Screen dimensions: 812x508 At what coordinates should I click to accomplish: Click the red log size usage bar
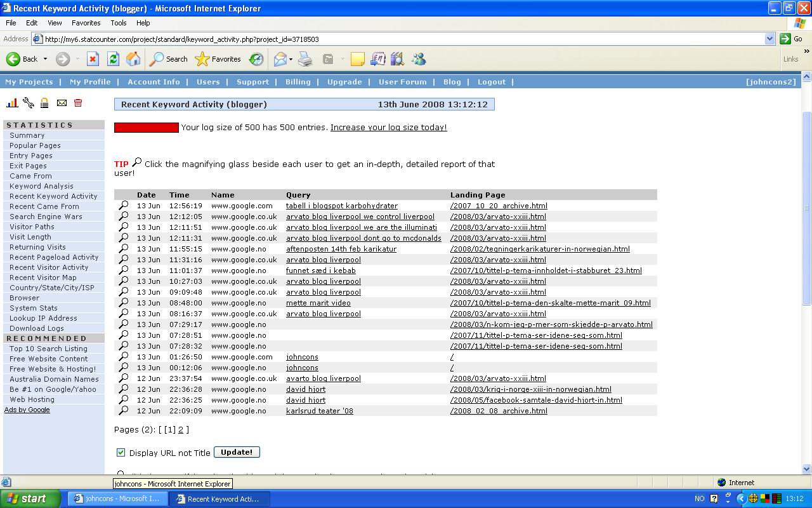(147, 128)
